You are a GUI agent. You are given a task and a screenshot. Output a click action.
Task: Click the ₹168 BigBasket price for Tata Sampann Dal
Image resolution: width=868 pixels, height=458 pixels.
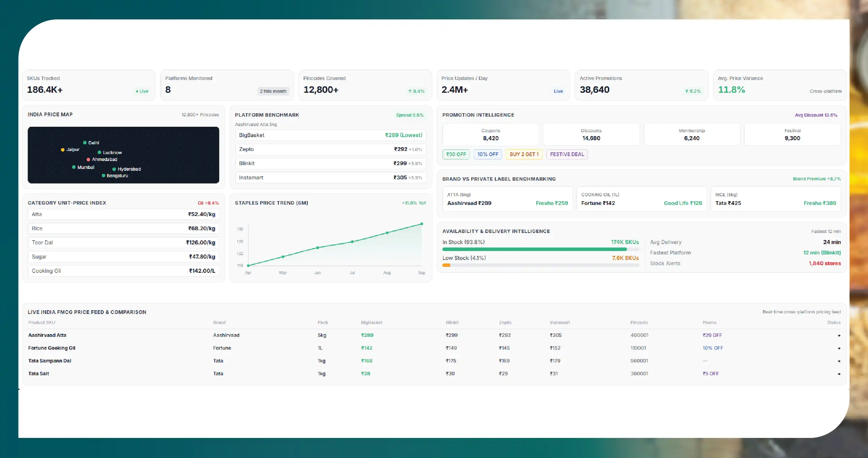click(367, 361)
